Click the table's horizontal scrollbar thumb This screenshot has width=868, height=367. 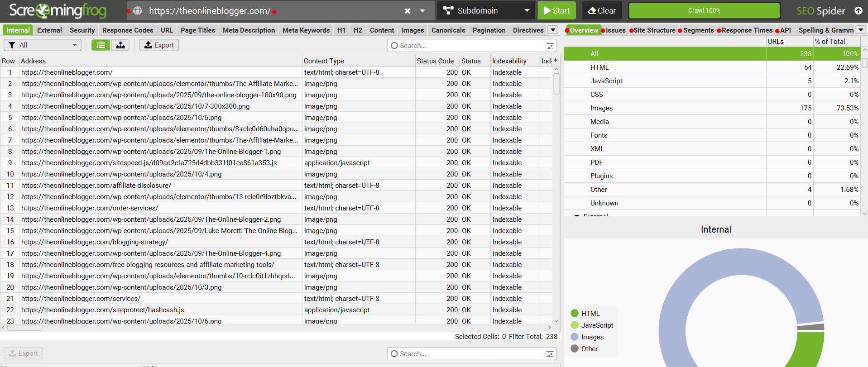coord(24,327)
